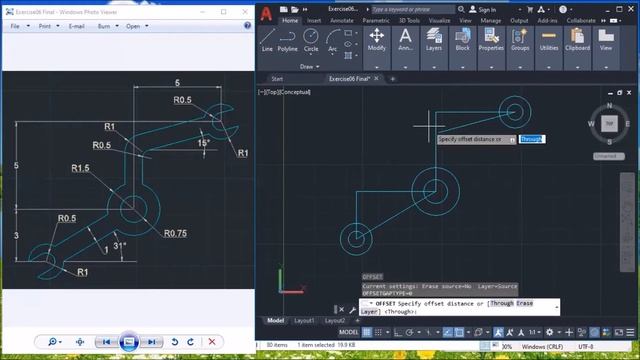Open the Autodesk App Store cart icon

(530, 9)
